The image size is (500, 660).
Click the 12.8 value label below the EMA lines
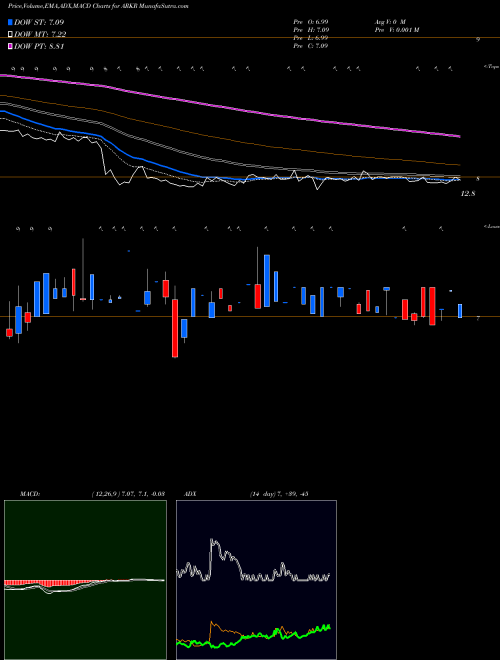coord(468,194)
